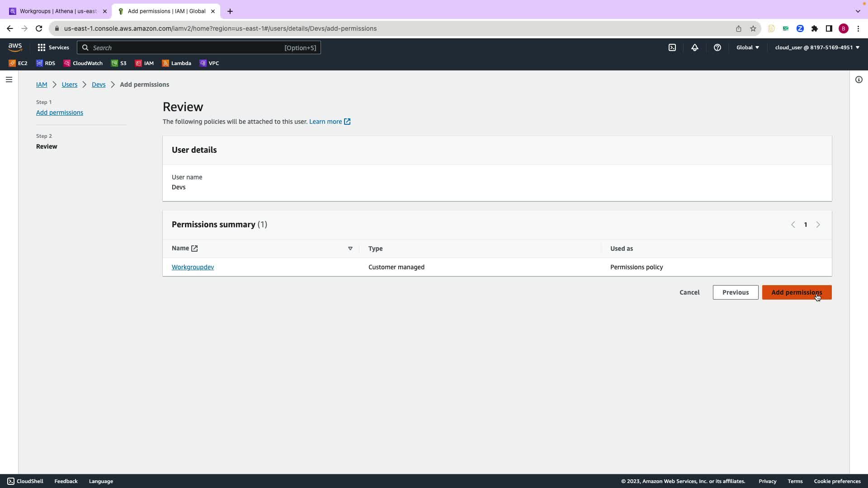
Task: Open the Lambda shortcut in favorites bar
Action: pos(177,63)
